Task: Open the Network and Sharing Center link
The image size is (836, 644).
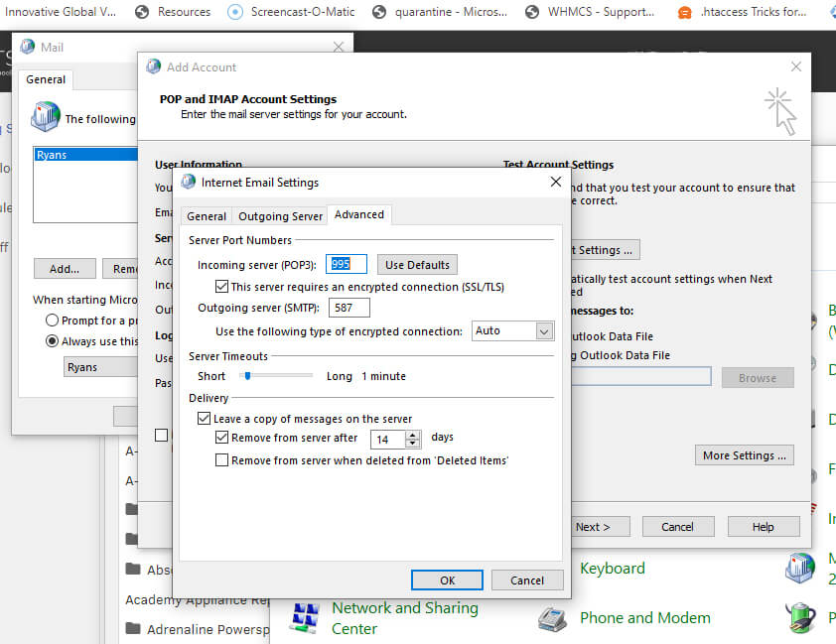Action: click(x=405, y=618)
